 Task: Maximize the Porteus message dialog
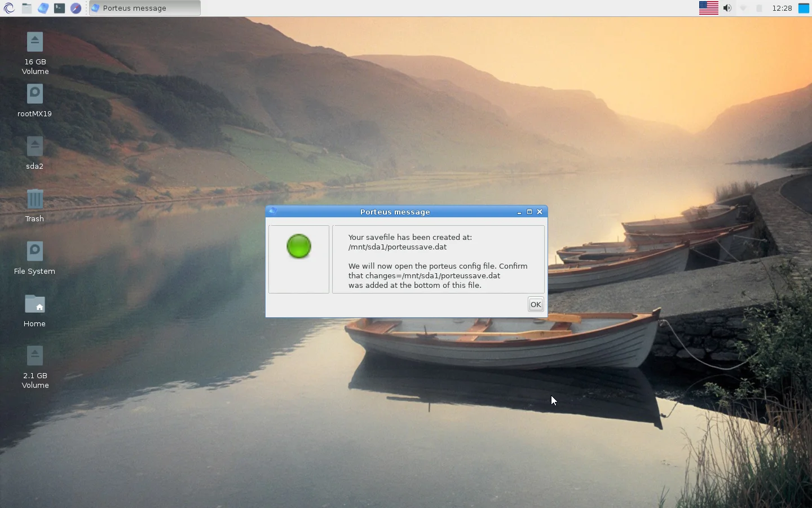click(529, 212)
